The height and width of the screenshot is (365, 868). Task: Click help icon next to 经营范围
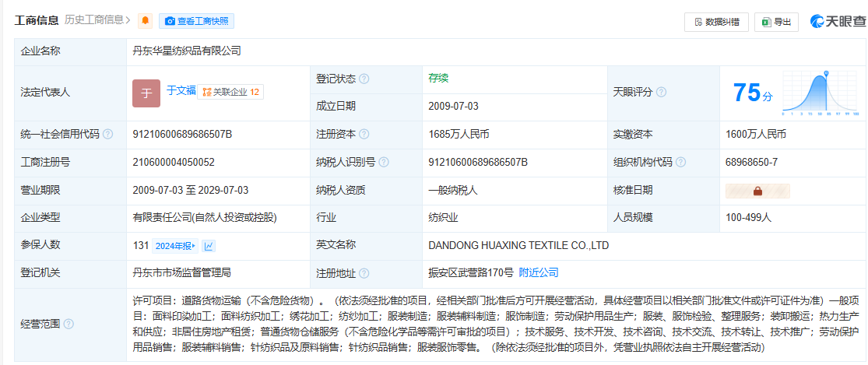(68, 324)
